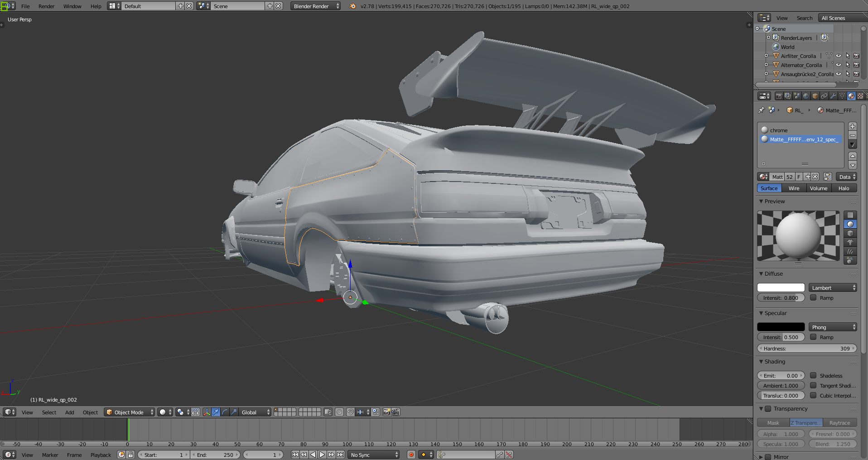Open the Render menu
The height and width of the screenshot is (460, 868).
tap(46, 6)
